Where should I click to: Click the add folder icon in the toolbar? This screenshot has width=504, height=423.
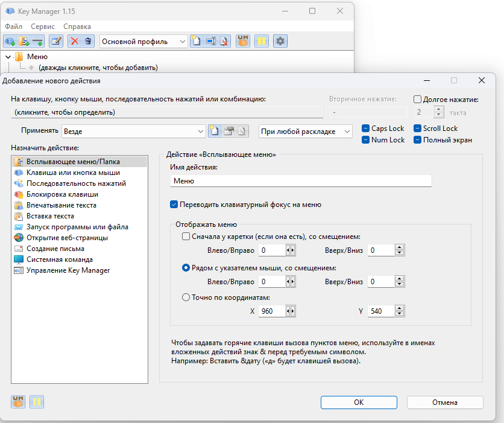tap(24, 41)
